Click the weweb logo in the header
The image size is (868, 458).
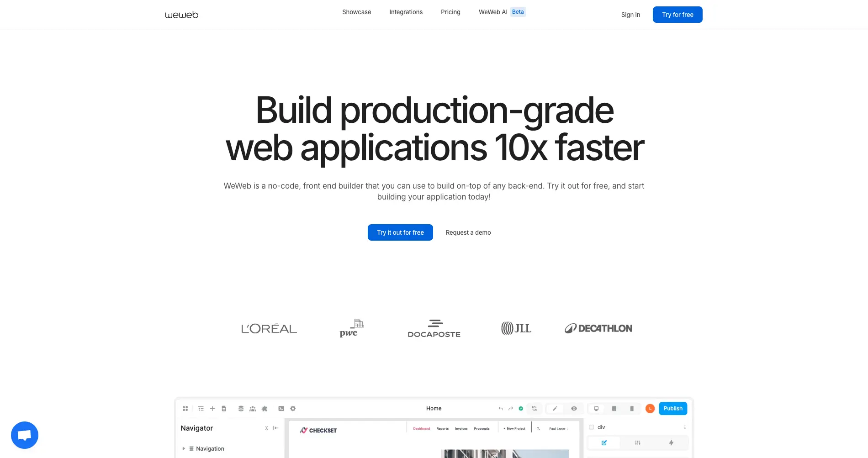[x=181, y=15]
